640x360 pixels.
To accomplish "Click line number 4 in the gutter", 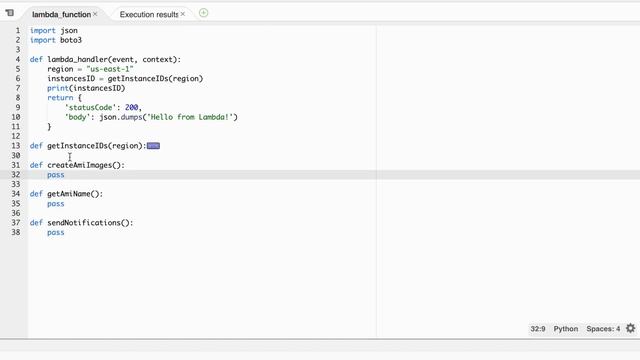I will pyautogui.click(x=18, y=59).
